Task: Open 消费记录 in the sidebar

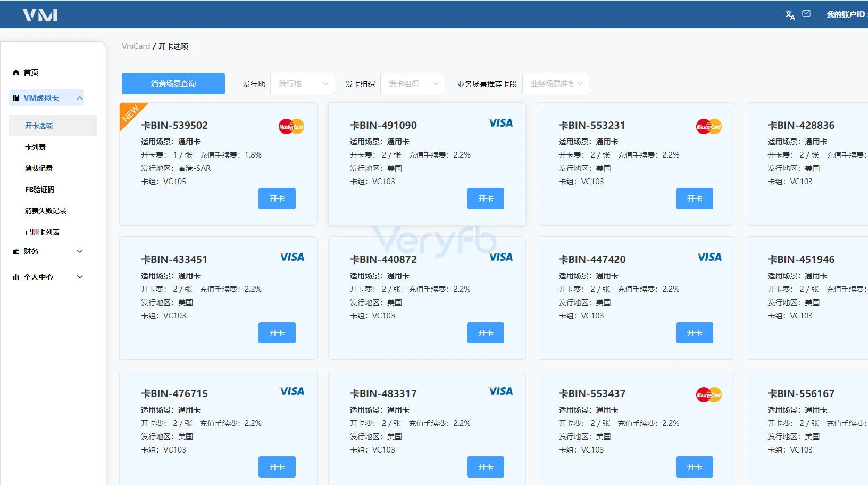Action: pos(39,168)
